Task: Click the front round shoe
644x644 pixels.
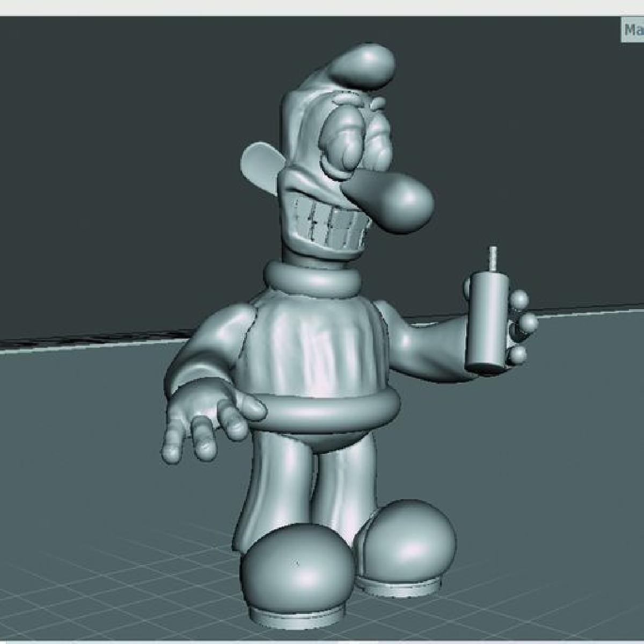Action: coord(298,569)
